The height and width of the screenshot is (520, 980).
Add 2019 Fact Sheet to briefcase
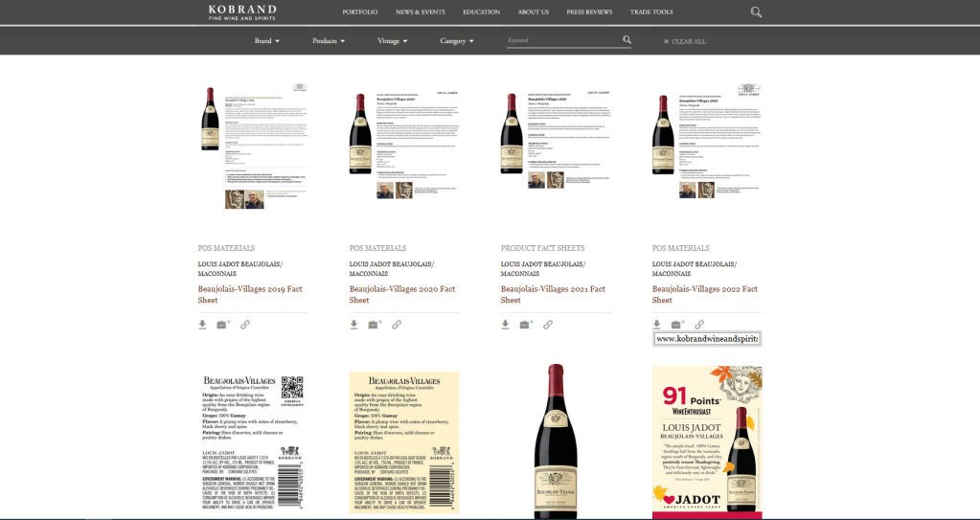[223, 325]
